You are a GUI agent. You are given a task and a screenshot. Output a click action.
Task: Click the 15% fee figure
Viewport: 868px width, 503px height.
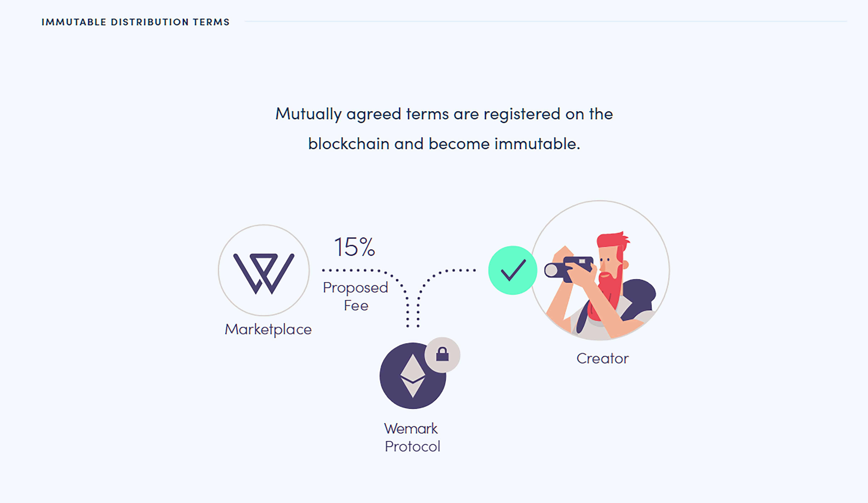tap(355, 247)
